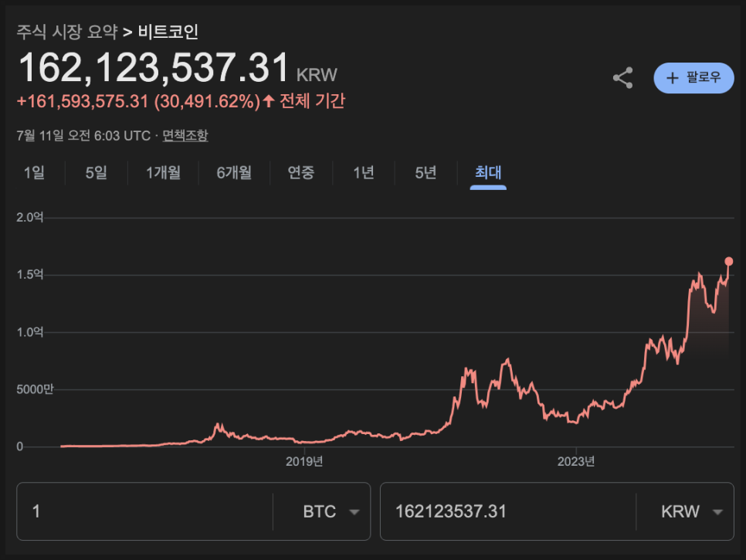
Task: Click the 2019년 axis label
Action: pos(304,462)
